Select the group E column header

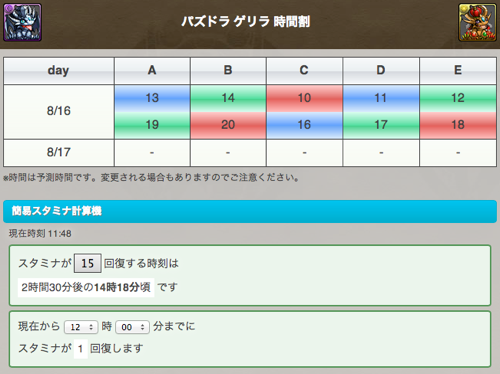(x=458, y=71)
